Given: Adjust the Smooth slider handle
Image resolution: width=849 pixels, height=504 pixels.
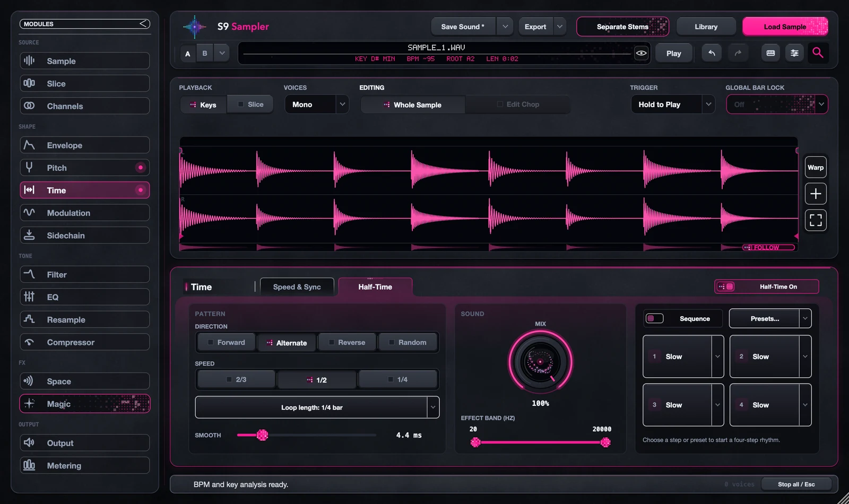Looking at the screenshot, I should (x=262, y=435).
